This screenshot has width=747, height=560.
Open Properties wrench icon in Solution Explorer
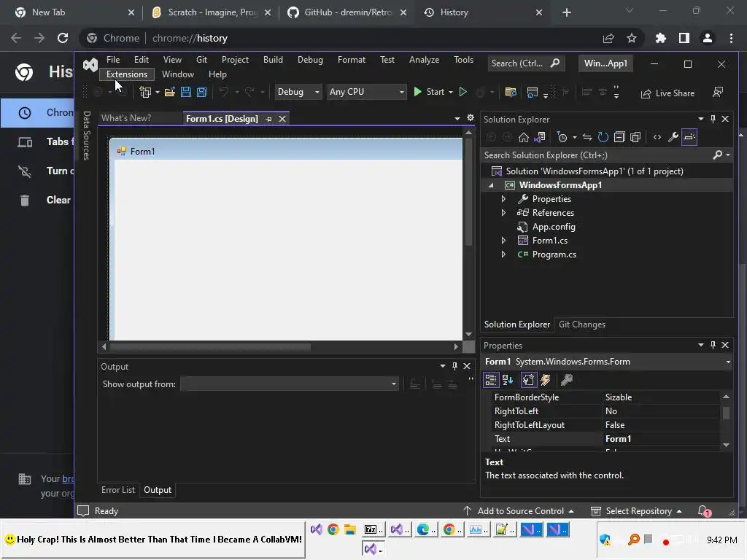coord(673,138)
